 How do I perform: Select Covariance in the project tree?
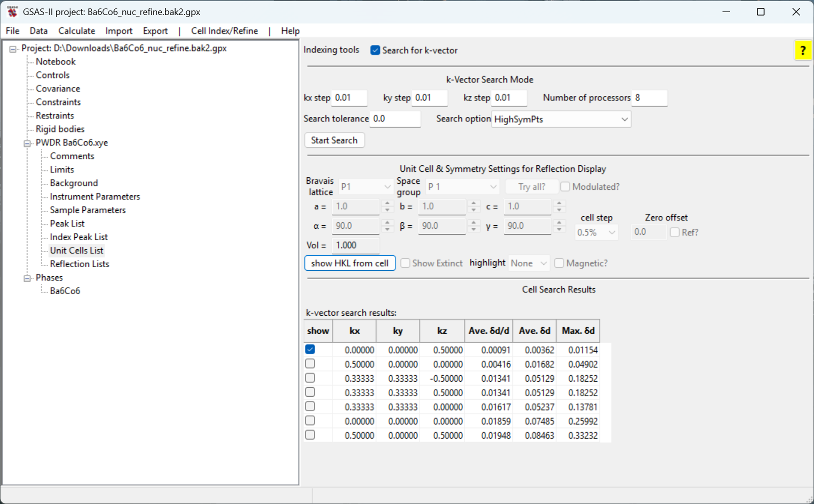tap(58, 89)
